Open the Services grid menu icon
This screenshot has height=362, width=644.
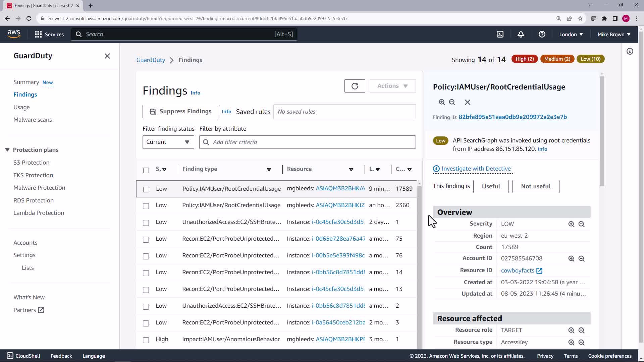(x=38, y=34)
